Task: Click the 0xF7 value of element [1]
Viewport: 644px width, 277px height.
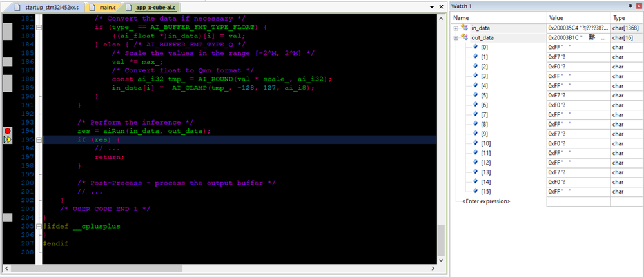Action: point(558,57)
